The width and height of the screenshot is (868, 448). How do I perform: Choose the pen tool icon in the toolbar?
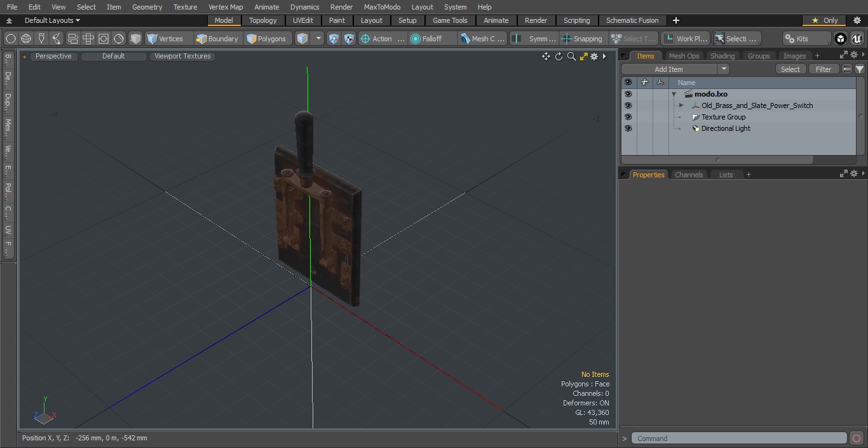[41, 39]
